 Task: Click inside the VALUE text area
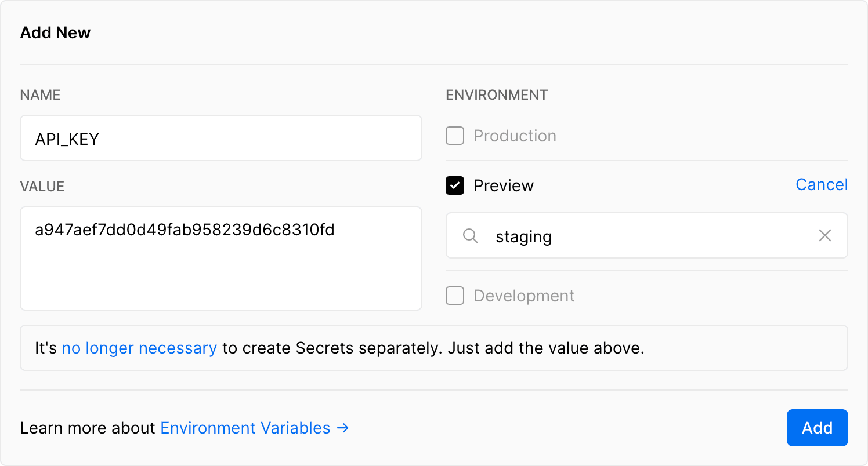point(220,258)
